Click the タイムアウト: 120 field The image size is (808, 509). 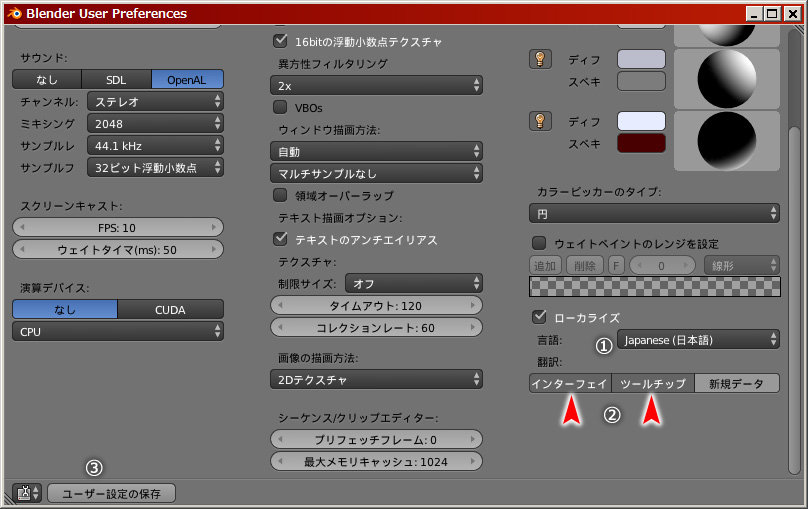point(376,306)
